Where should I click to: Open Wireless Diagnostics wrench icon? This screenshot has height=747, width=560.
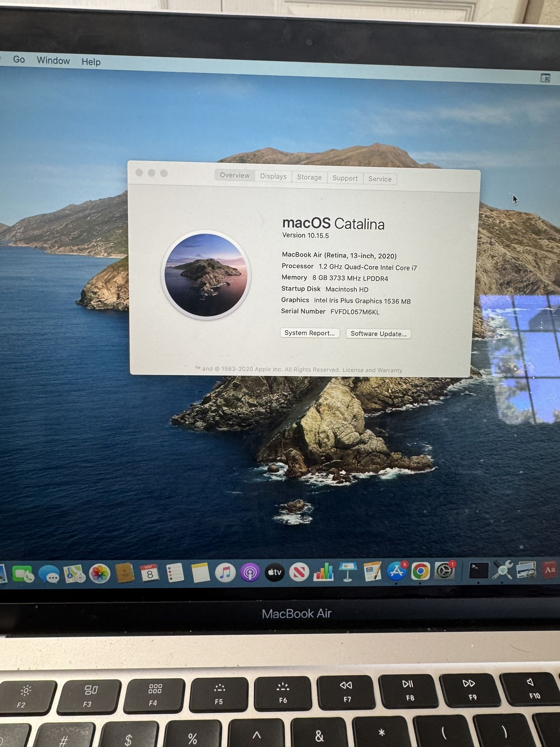tap(502, 570)
